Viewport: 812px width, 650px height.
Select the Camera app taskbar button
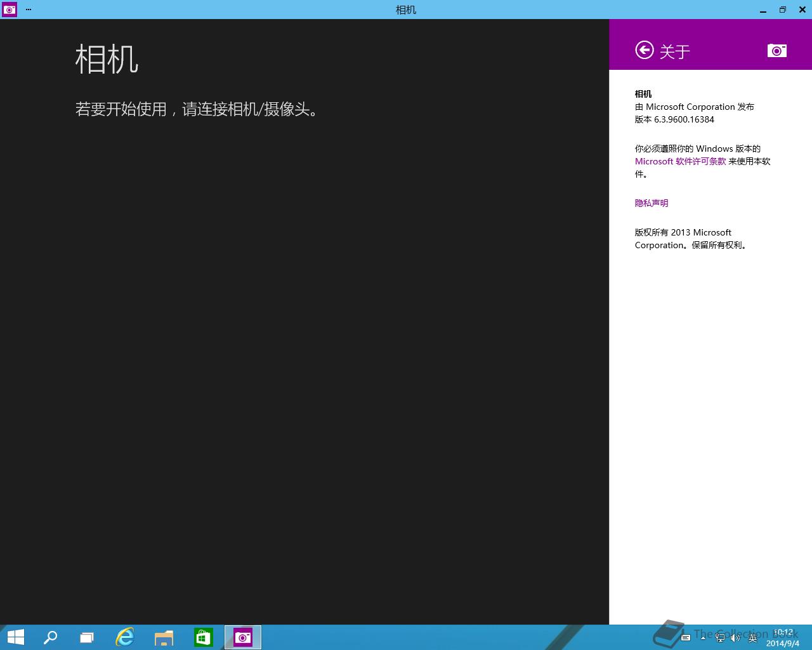coord(243,637)
